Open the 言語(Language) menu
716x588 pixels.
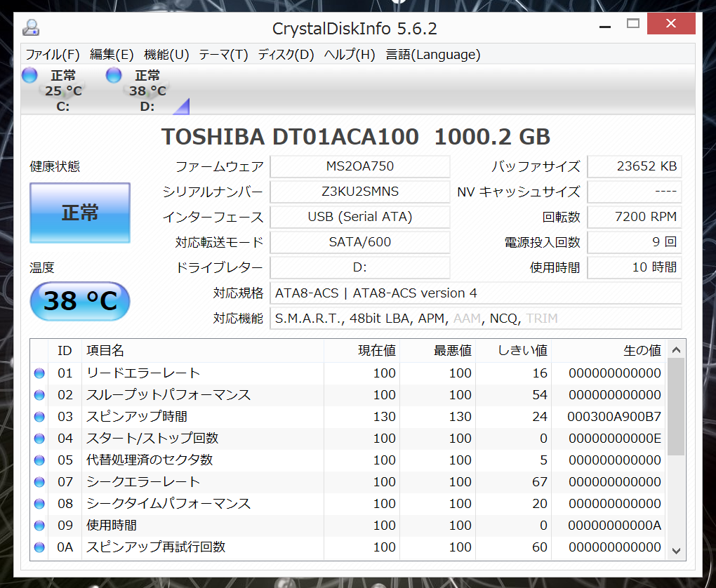[x=432, y=55]
